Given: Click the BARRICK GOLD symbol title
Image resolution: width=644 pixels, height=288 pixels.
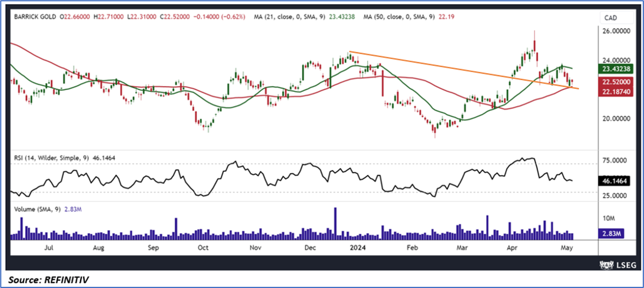Looking at the screenshot, I should [35, 17].
